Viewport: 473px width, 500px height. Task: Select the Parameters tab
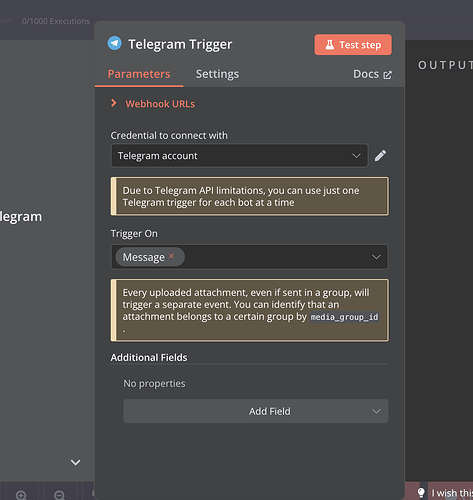pyautogui.click(x=139, y=74)
